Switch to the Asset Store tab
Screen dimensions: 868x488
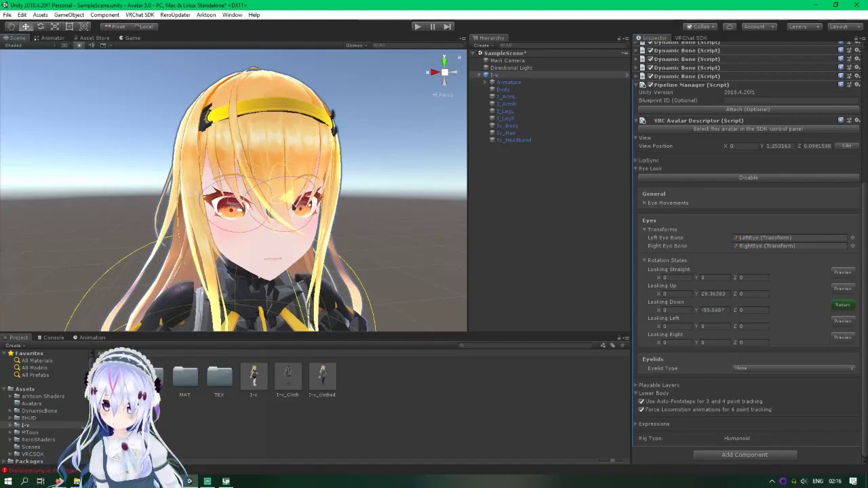point(92,38)
